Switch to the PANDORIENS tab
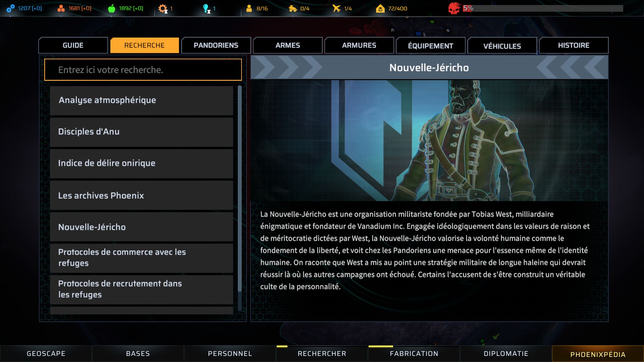This screenshot has width=644, height=362. [216, 45]
